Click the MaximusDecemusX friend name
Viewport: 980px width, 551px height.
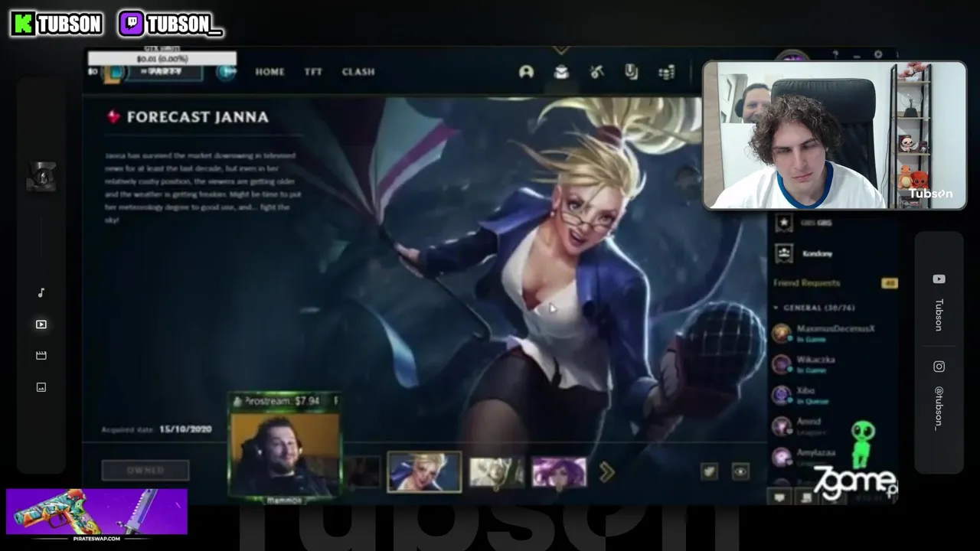pos(835,328)
